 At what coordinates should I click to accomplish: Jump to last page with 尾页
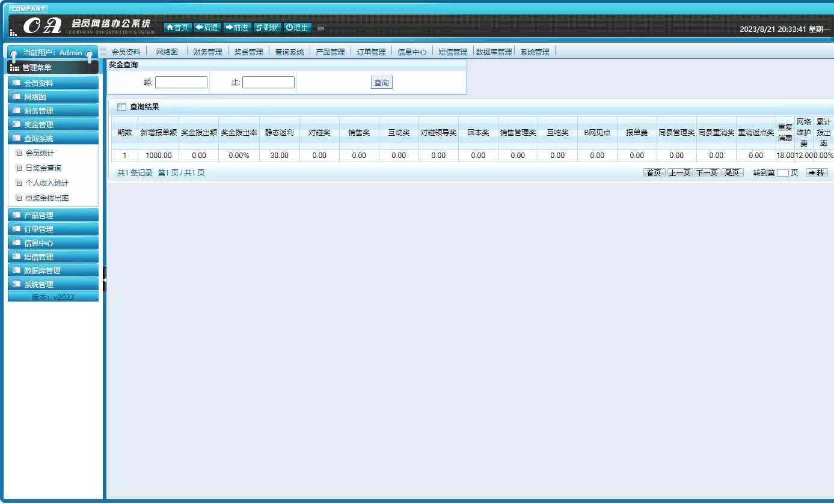point(732,173)
